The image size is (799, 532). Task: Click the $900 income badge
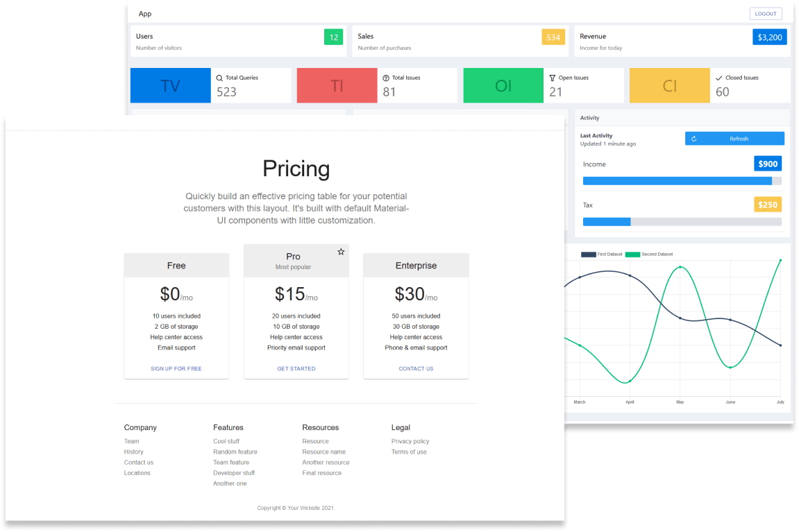coord(767,164)
